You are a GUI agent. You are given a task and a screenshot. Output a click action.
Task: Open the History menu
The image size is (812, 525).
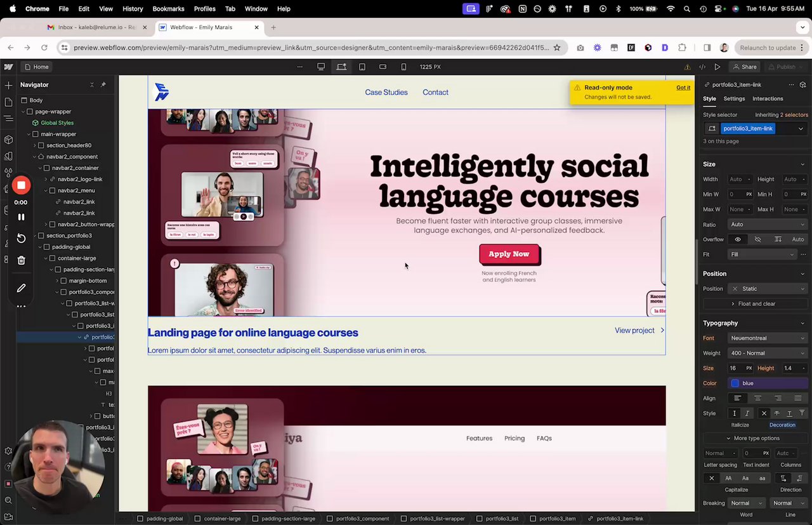point(133,9)
